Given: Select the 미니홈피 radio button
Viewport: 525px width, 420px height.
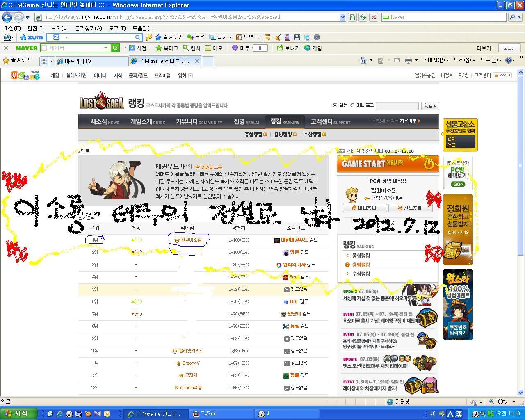Looking at the screenshot, I should pos(352,105).
